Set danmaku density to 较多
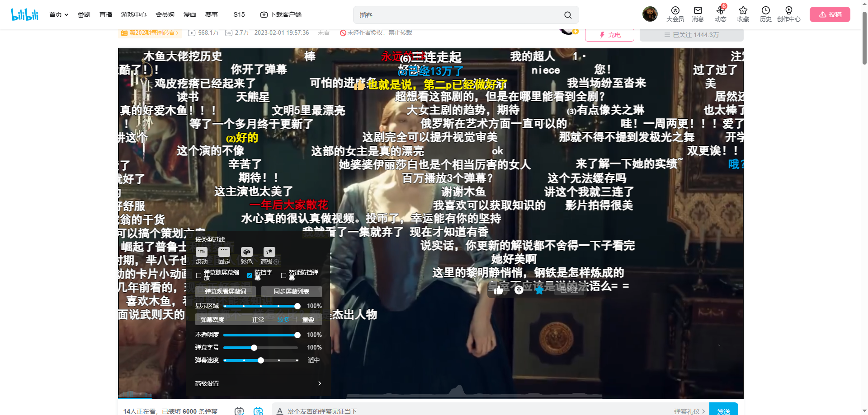The image size is (868, 415). coord(283,320)
